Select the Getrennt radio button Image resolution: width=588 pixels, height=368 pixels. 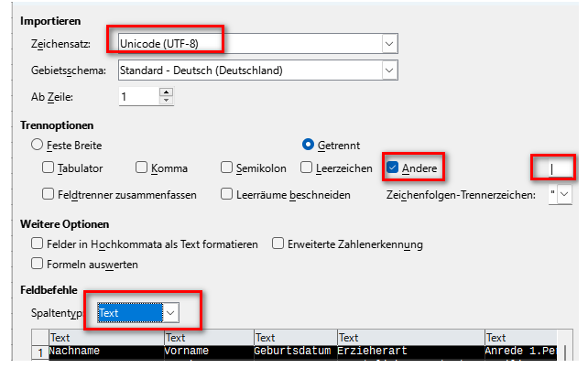(309, 145)
